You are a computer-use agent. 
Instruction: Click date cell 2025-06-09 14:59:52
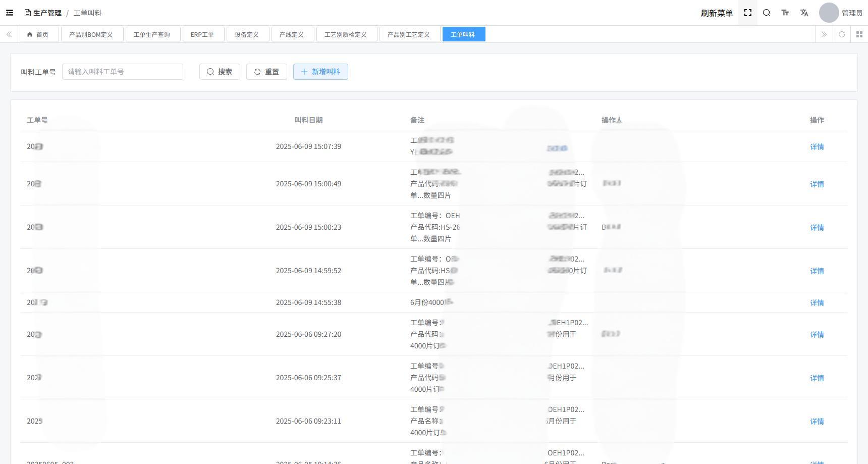pos(308,271)
